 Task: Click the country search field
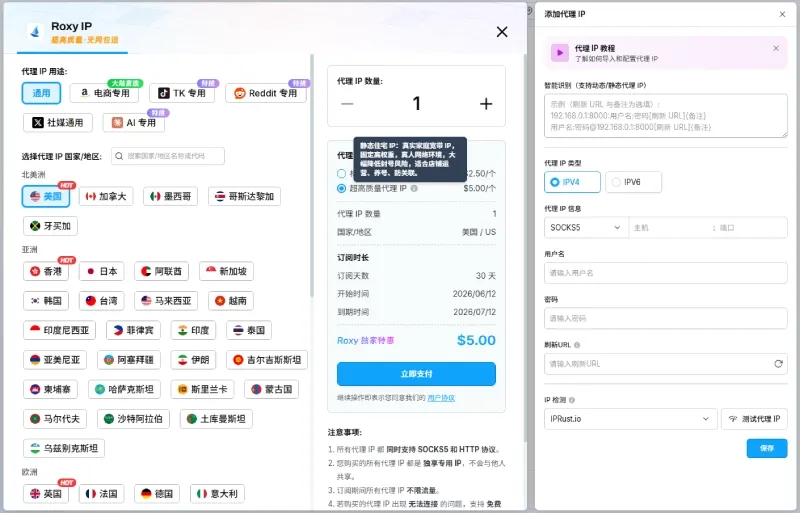coord(168,156)
